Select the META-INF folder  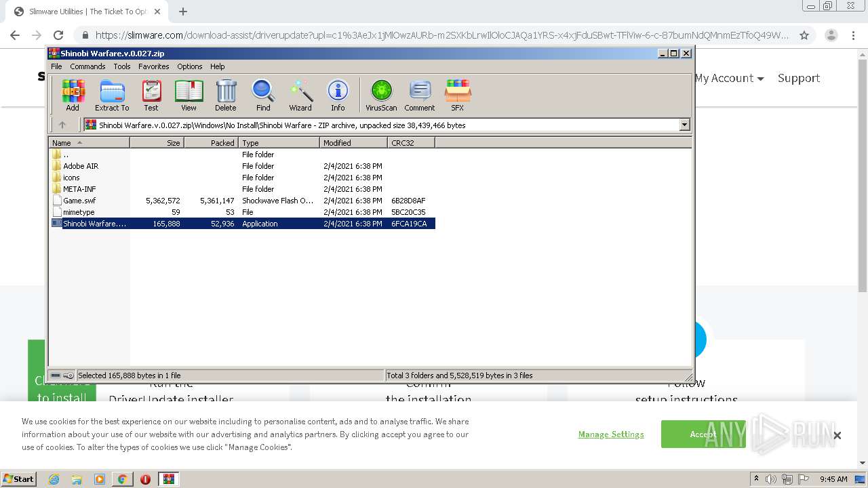(243, 189)
